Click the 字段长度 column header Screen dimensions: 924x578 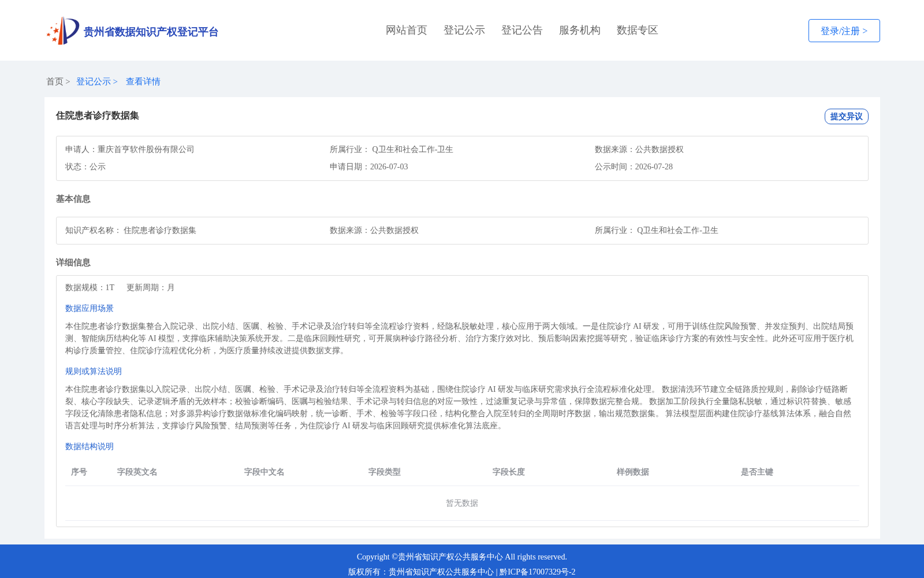509,472
